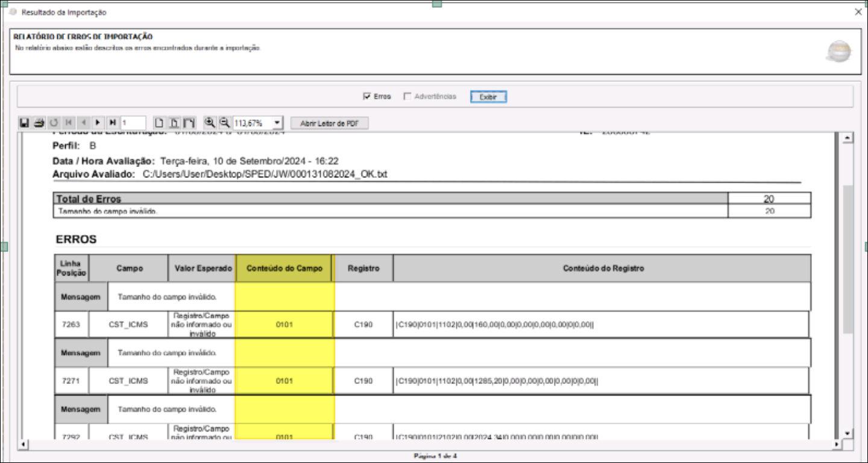The height and width of the screenshot is (463, 868).
Task: Click the save report icon
Action: click(x=25, y=123)
